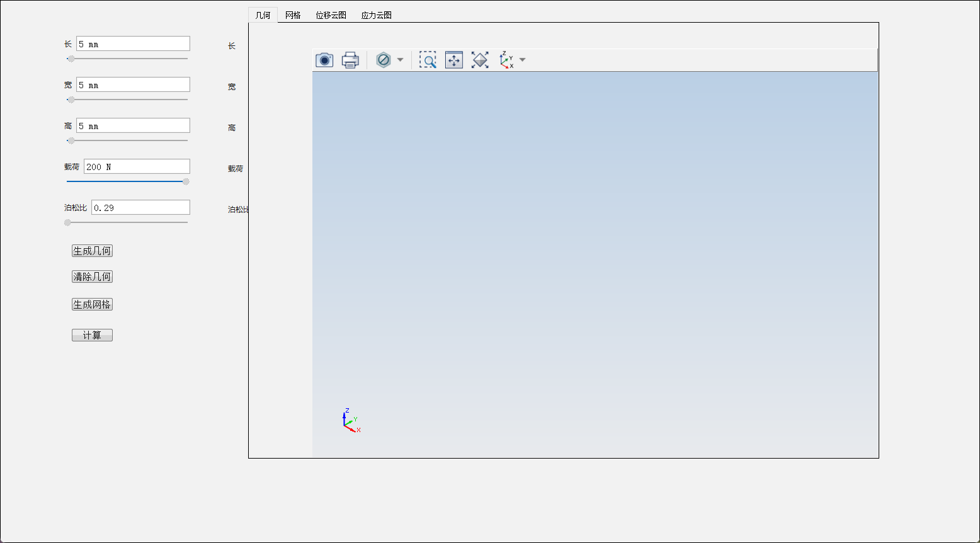
Task: Click the 长 slider handle
Action: pyautogui.click(x=71, y=59)
